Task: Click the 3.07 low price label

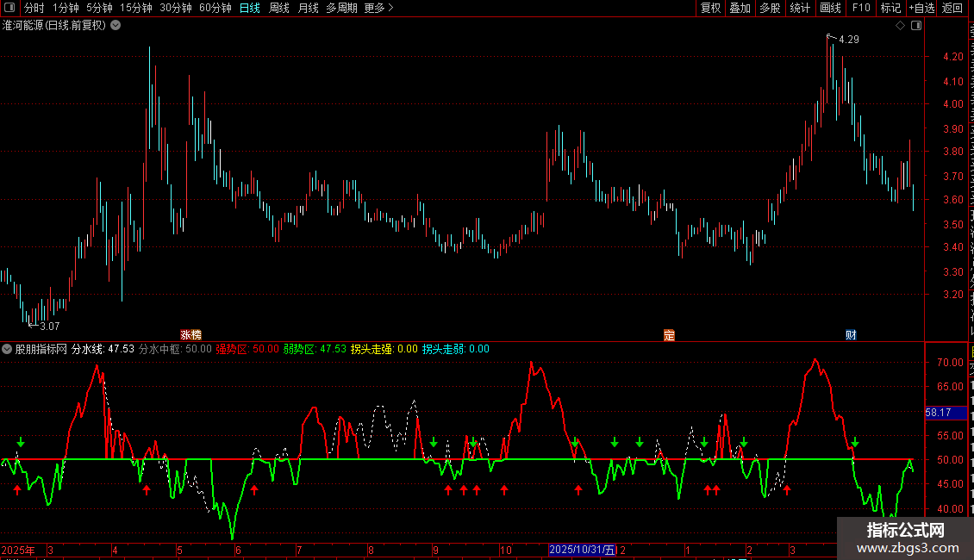Action: [50, 326]
